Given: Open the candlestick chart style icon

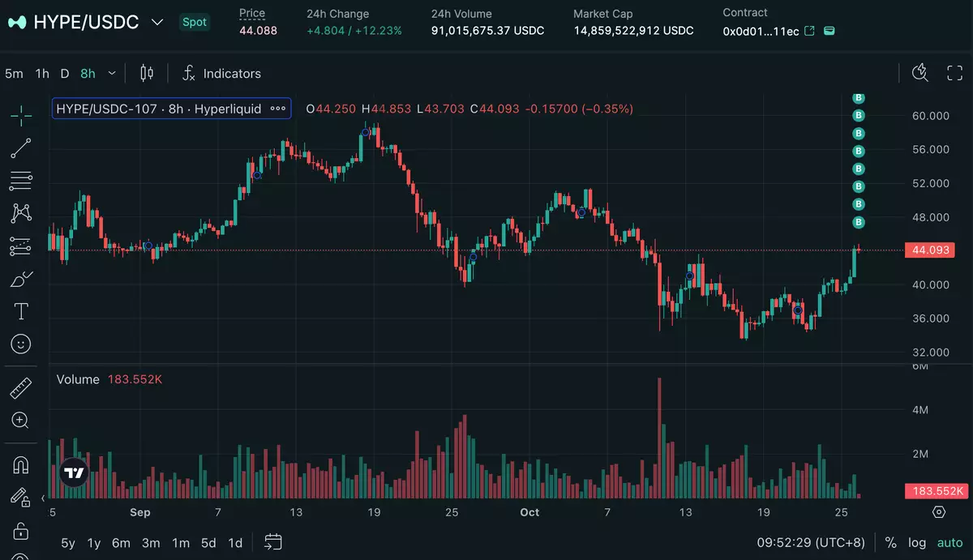Looking at the screenshot, I should tap(147, 74).
